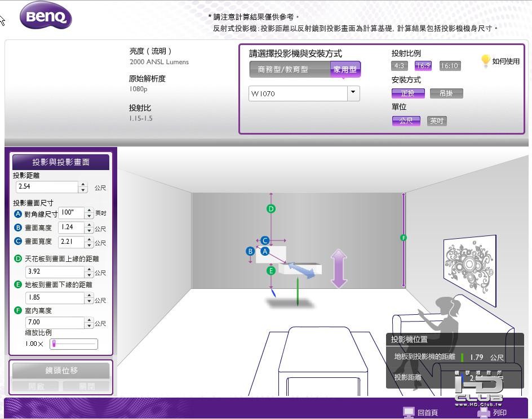532x419 pixels.
Task: Select the 商務型/教育型 tab
Action: click(x=290, y=69)
